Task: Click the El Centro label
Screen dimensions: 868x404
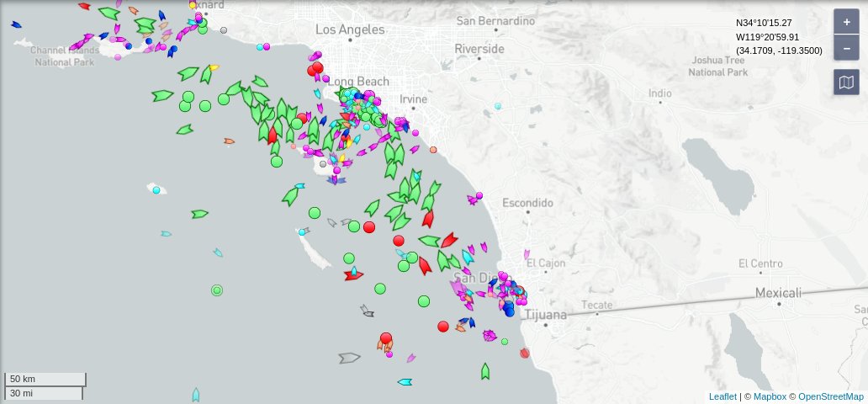Action: pos(760,263)
